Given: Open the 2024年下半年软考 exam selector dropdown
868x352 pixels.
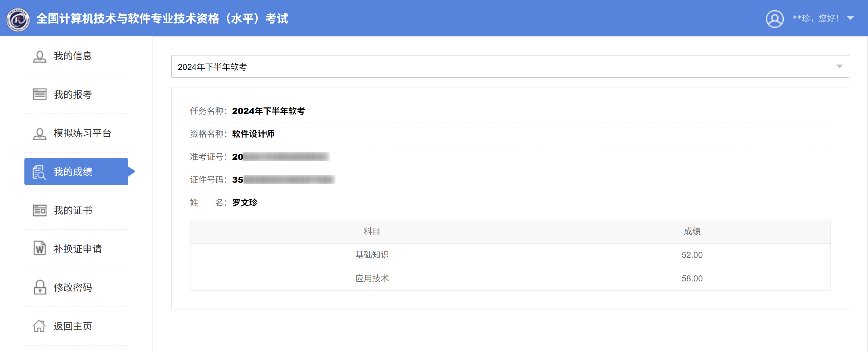Looking at the screenshot, I should point(510,66).
